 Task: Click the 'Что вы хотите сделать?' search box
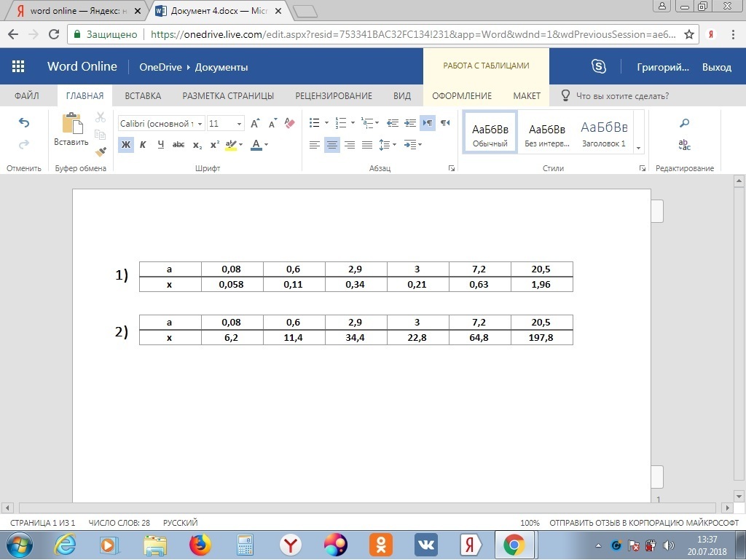pos(622,95)
